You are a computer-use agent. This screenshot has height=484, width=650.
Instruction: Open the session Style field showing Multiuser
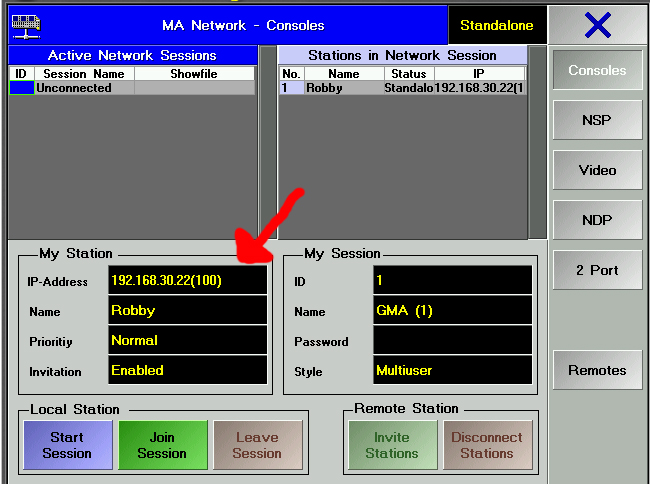point(452,371)
